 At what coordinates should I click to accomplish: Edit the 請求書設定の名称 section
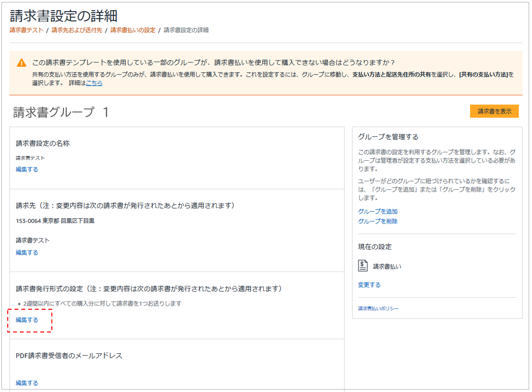(x=27, y=169)
